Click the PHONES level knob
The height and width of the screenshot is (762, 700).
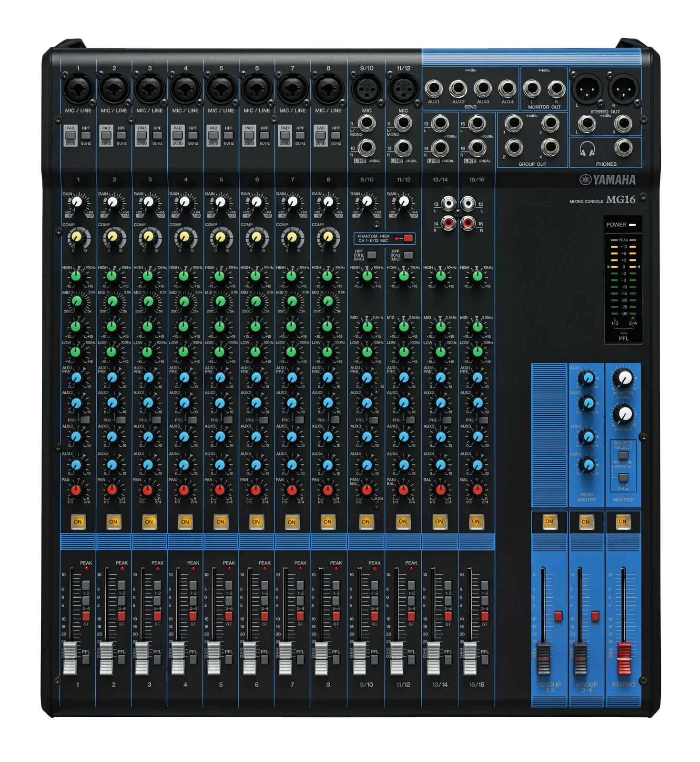pos(623,414)
